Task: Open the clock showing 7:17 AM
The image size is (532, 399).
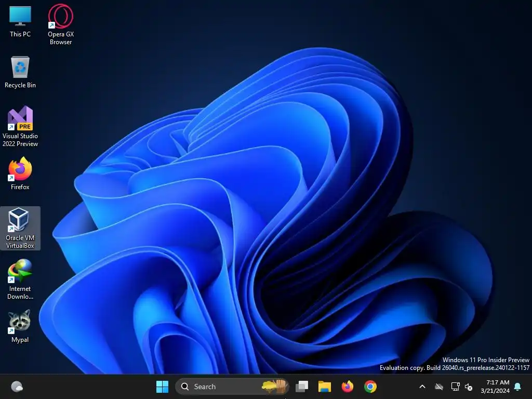Action: click(495, 387)
